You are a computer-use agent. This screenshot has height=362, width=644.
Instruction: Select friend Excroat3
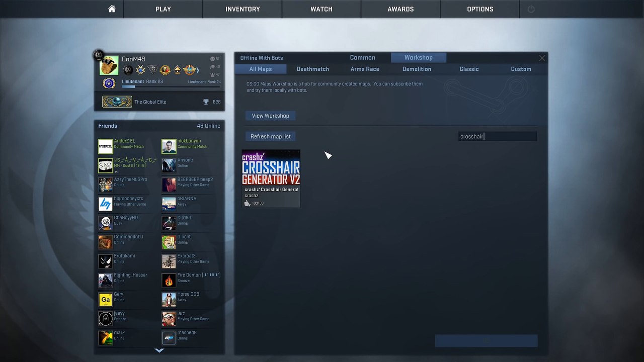[x=191, y=261]
